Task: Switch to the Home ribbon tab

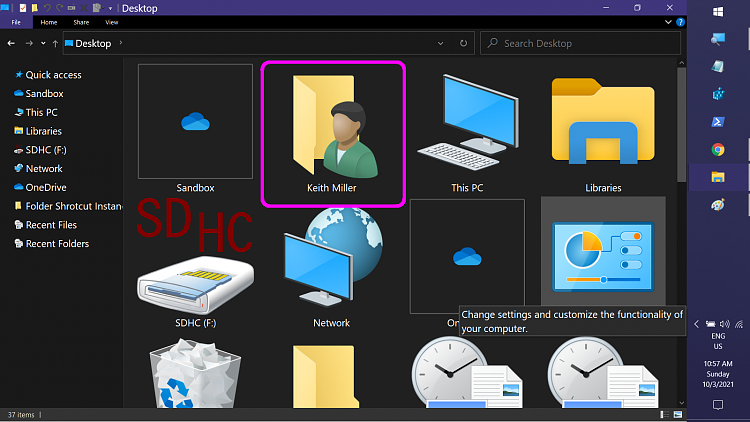Action: click(x=49, y=22)
